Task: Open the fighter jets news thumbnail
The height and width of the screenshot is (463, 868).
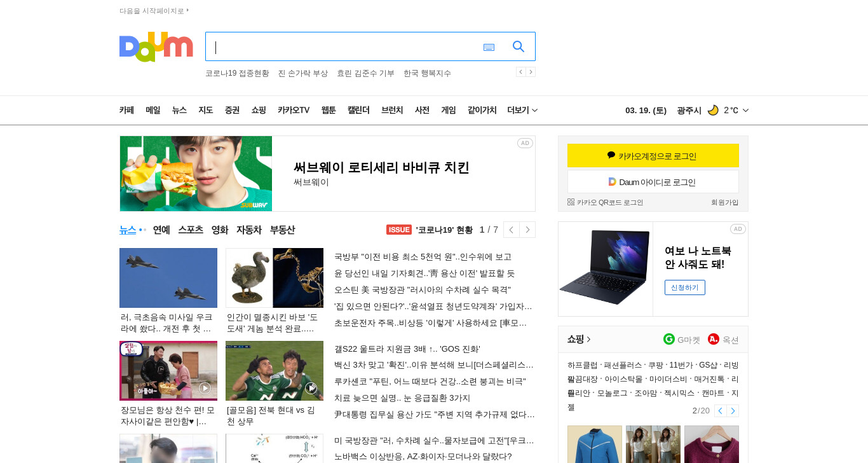Action: coord(168,278)
